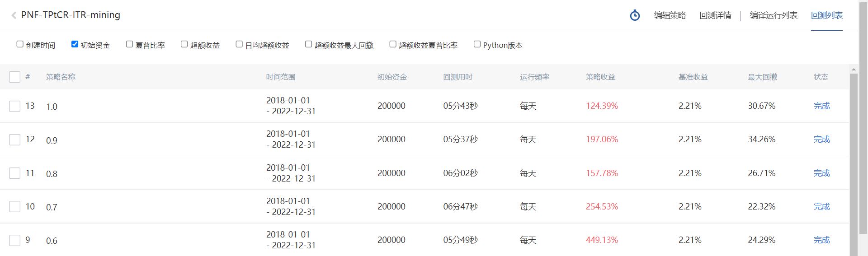This screenshot has width=868, height=256.
Task: Open strategy named 0.8 in row 11
Action: coord(52,174)
